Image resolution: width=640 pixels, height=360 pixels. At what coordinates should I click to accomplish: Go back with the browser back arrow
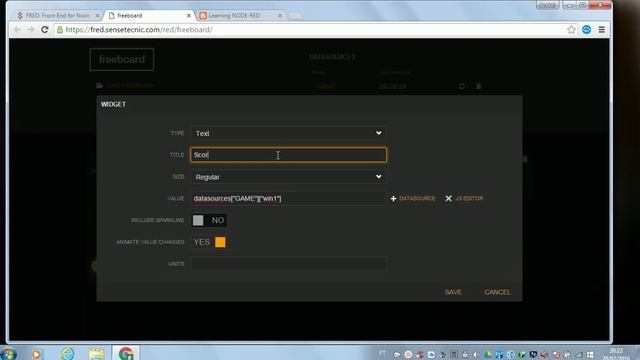[x=17, y=30]
